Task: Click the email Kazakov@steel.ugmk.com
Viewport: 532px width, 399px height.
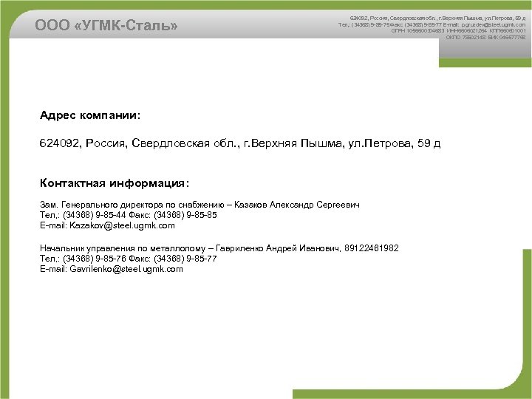Action: pos(122,225)
